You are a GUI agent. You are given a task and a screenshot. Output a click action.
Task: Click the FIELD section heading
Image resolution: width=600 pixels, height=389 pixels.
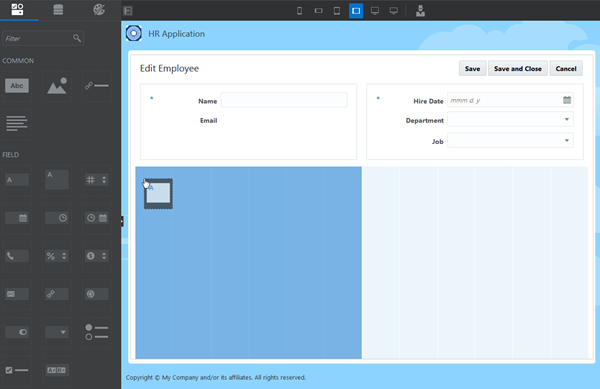(10, 155)
